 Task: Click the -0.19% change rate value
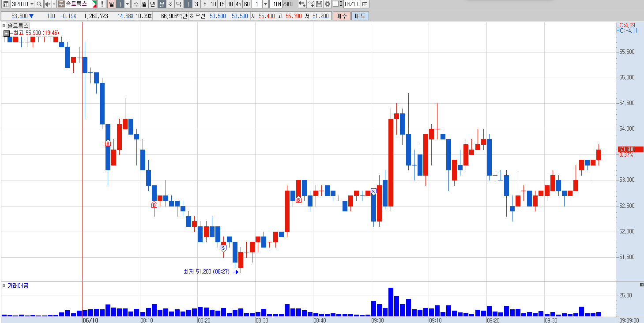[x=68, y=16]
